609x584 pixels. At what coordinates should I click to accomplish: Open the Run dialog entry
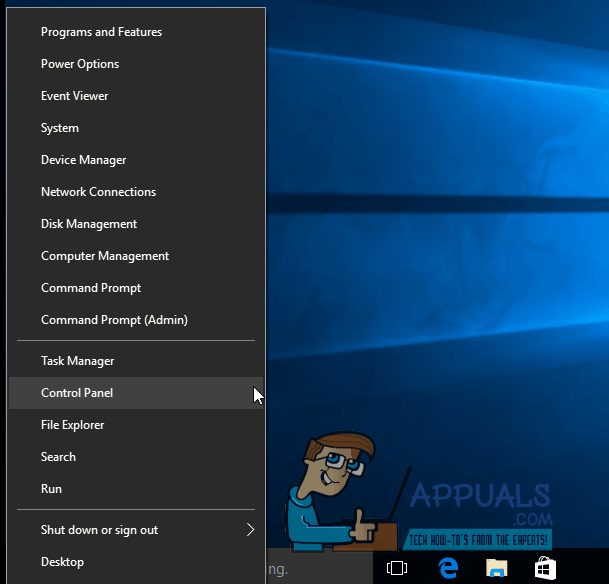(x=136, y=488)
